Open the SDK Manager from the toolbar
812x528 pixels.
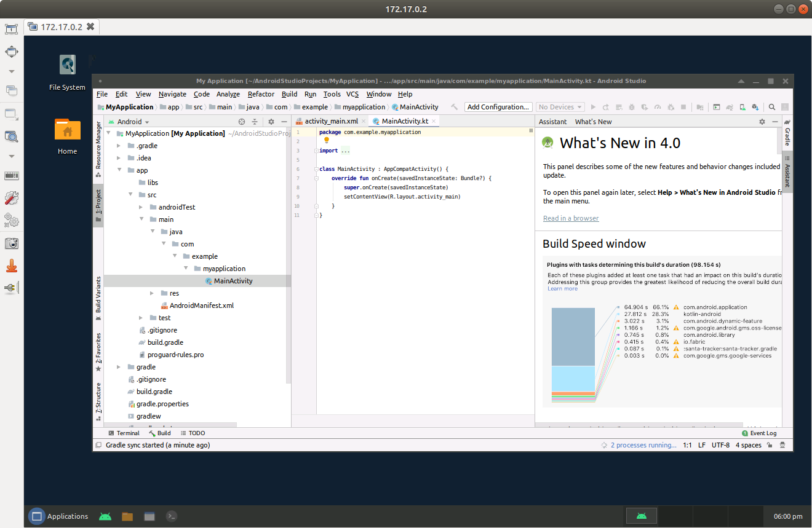[755, 107]
